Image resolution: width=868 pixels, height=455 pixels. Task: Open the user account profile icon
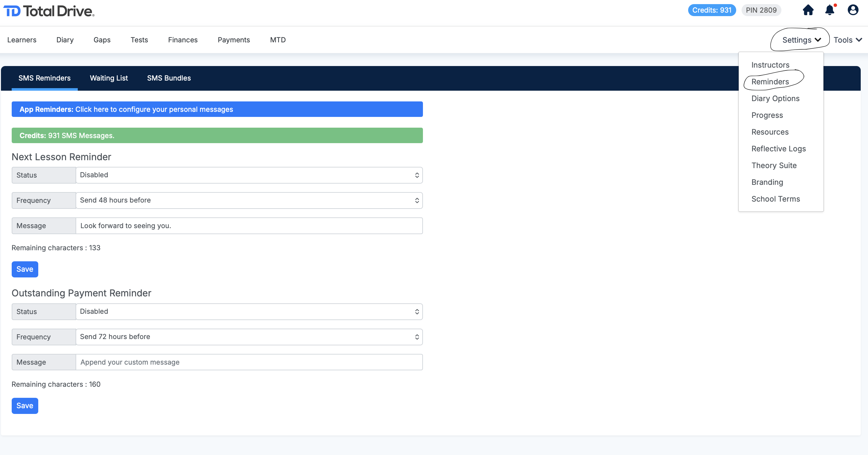[853, 10]
